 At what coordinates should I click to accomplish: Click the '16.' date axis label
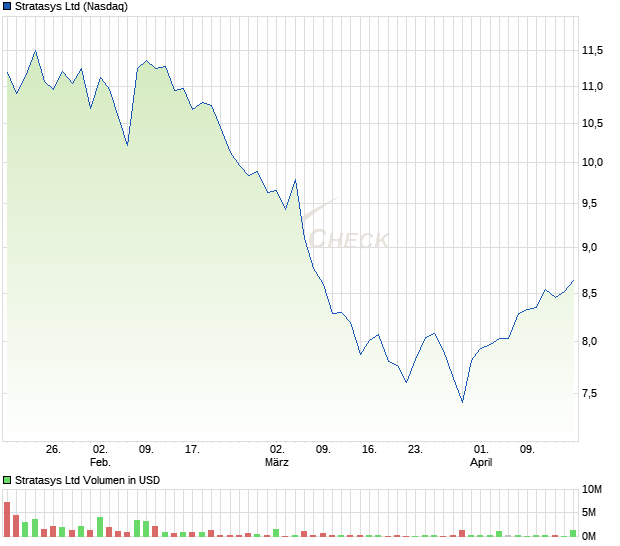point(369,450)
